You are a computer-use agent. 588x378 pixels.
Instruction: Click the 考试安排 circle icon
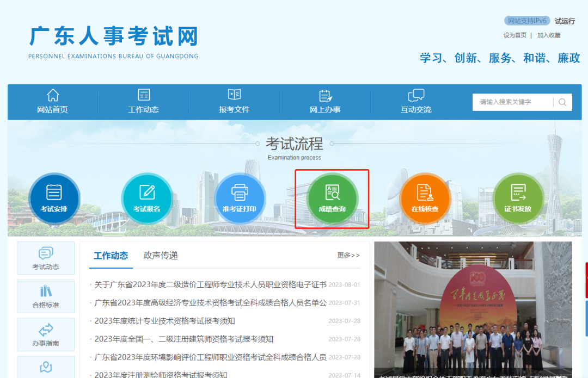pyautogui.click(x=54, y=198)
